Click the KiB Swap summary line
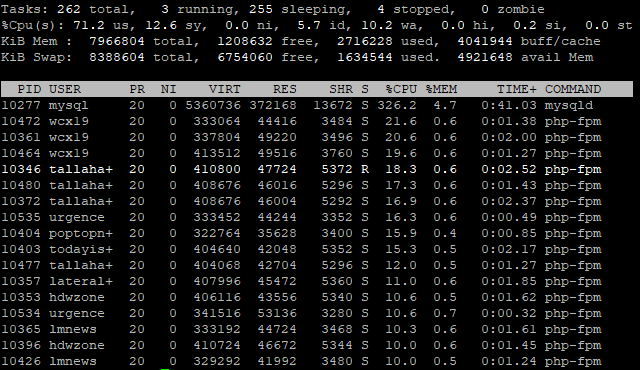The height and width of the screenshot is (370, 640). click(x=297, y=57)
